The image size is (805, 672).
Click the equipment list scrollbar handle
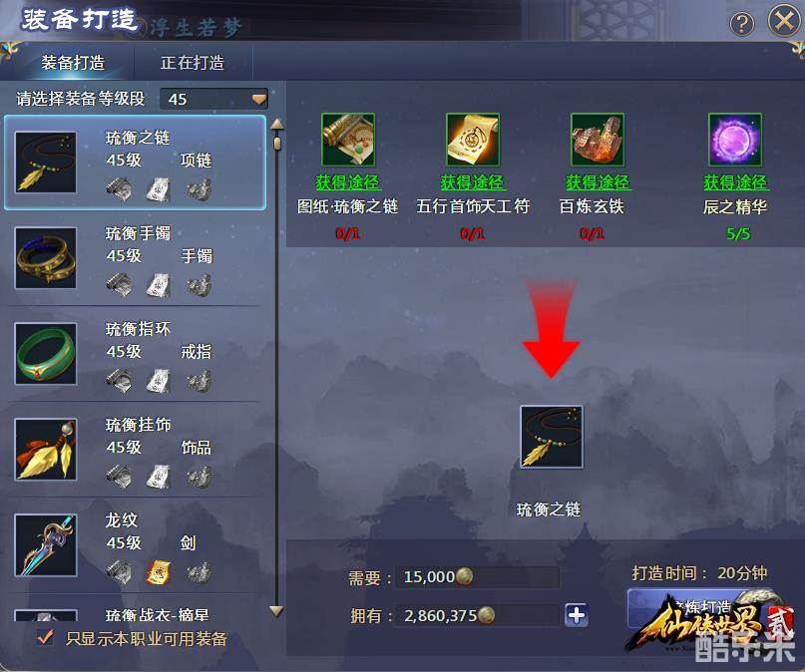coord(277,143)
